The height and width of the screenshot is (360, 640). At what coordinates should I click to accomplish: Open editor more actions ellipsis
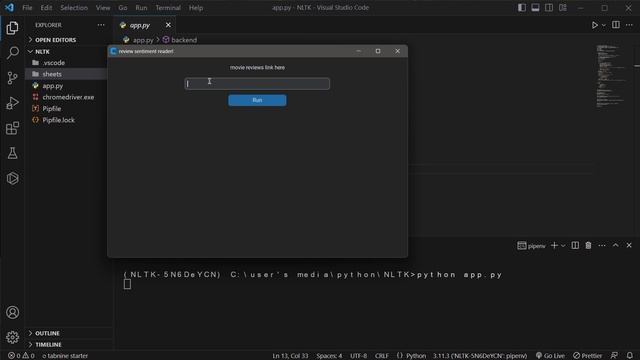tap(629, 25)
